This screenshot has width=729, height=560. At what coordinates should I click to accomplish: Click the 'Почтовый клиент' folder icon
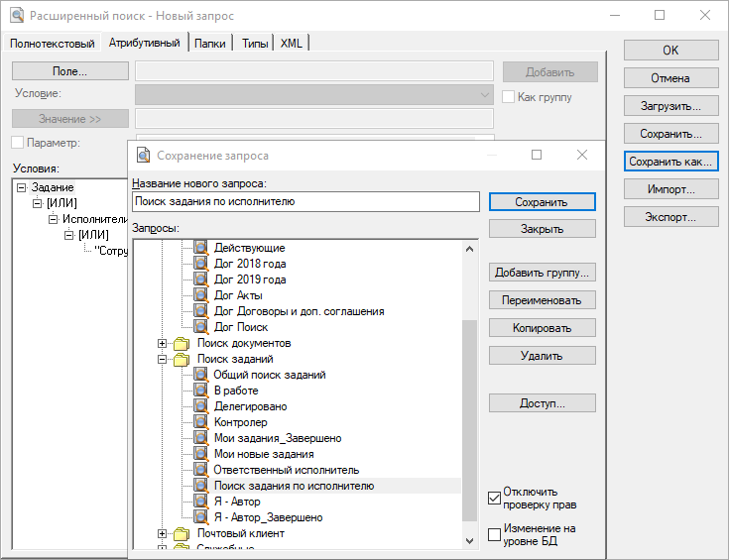tap(182, 533)
